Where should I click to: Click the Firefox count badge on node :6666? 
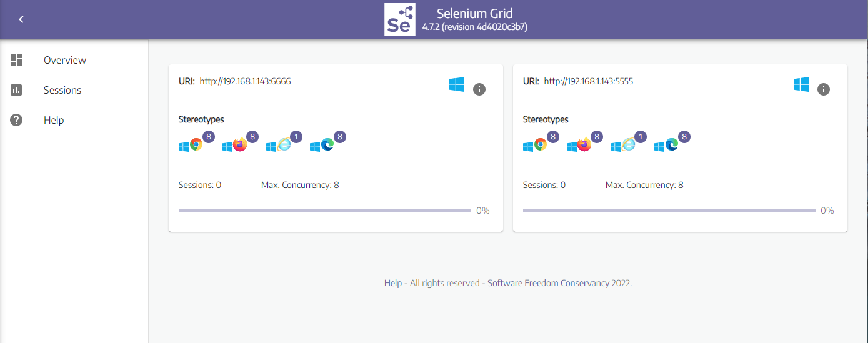252,136
